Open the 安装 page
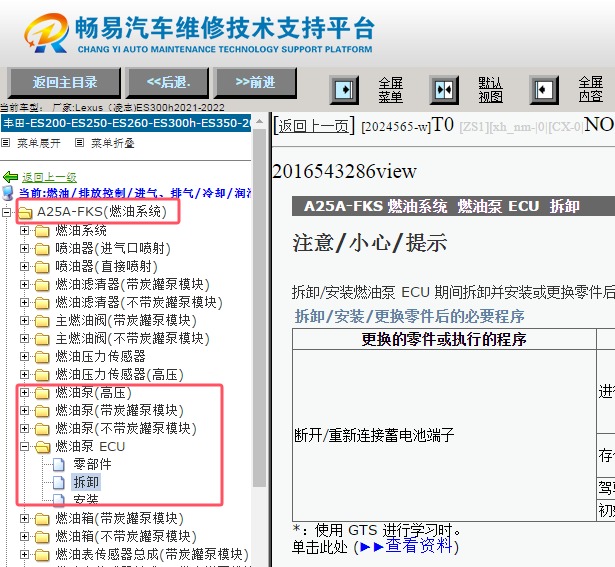Image resolution: width=615 pixels, height=567 pixels. 86,499
